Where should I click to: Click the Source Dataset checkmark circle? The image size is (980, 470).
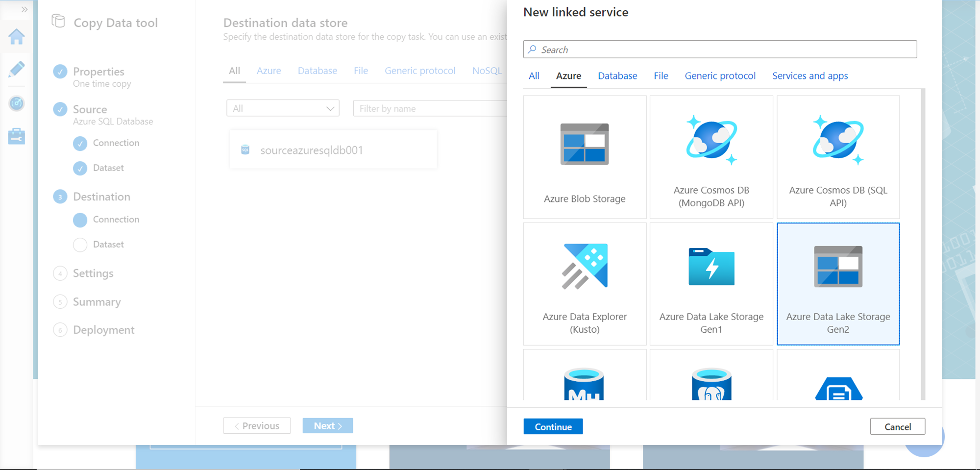(x=80, y=168)
